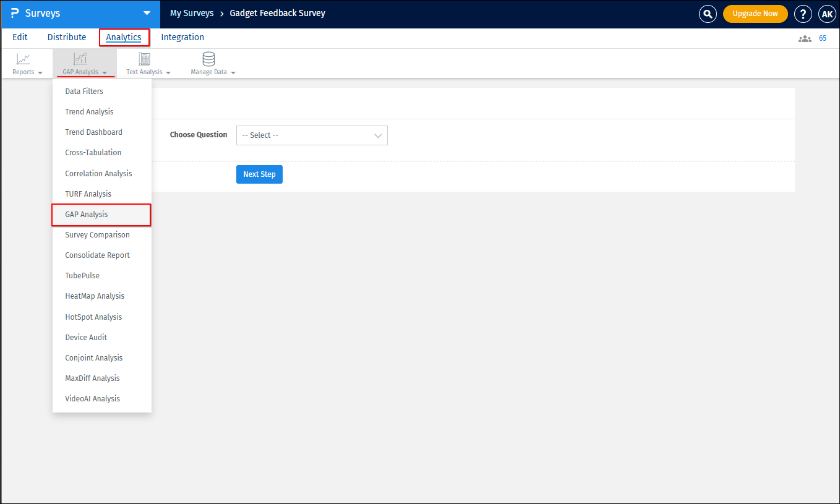Click the 65 responses count

point(823,38)
